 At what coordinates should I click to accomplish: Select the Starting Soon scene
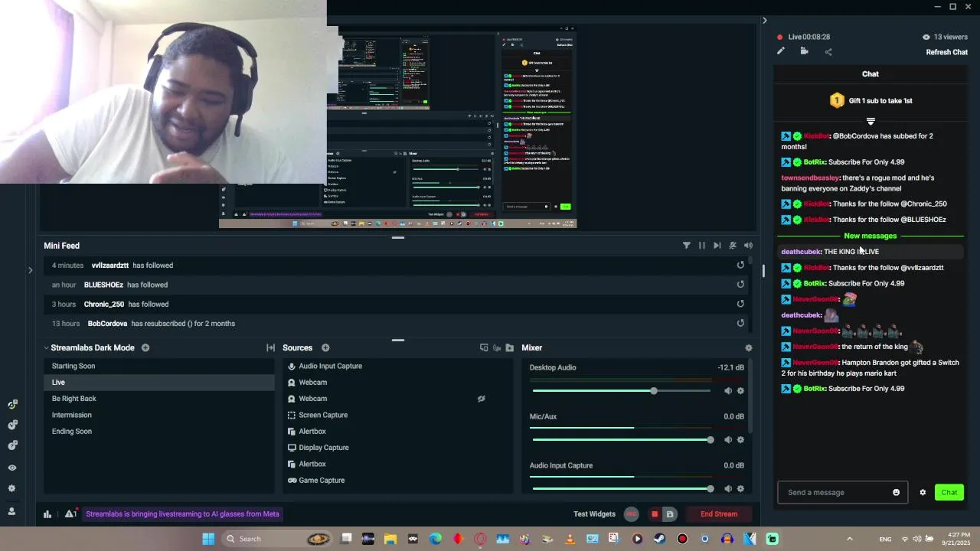pos(159,366)
